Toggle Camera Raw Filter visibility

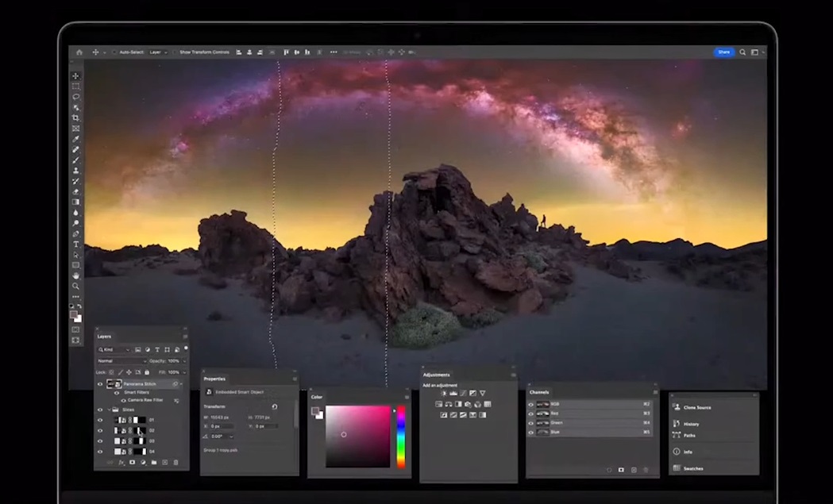click(x=123, y=401)
